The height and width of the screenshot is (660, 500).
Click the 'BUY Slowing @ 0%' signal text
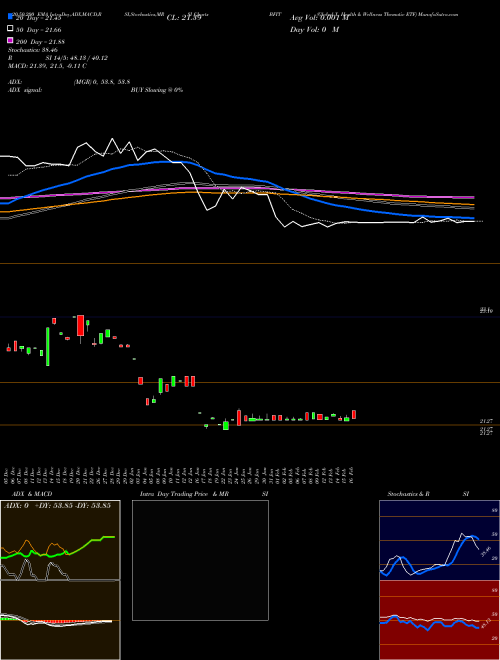click(x=157, y=90)
